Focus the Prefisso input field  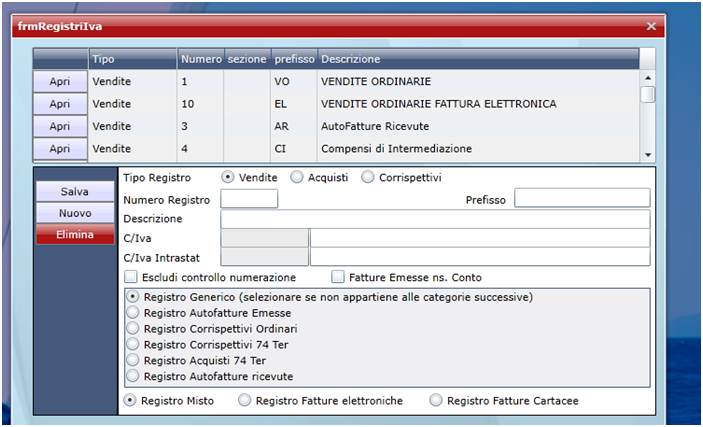[x=582, y=198]
